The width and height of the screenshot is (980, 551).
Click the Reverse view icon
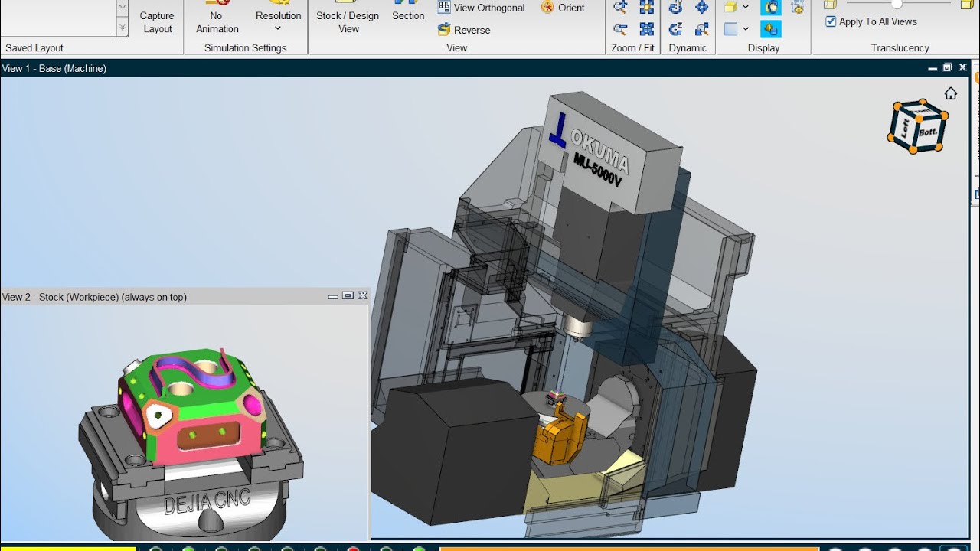pyautogui.click(x=444, y=30)
